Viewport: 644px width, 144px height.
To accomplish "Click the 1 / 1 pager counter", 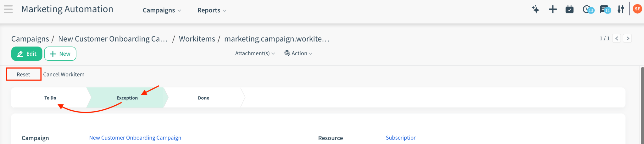I will pyautogui.click(x=604, y=38).
